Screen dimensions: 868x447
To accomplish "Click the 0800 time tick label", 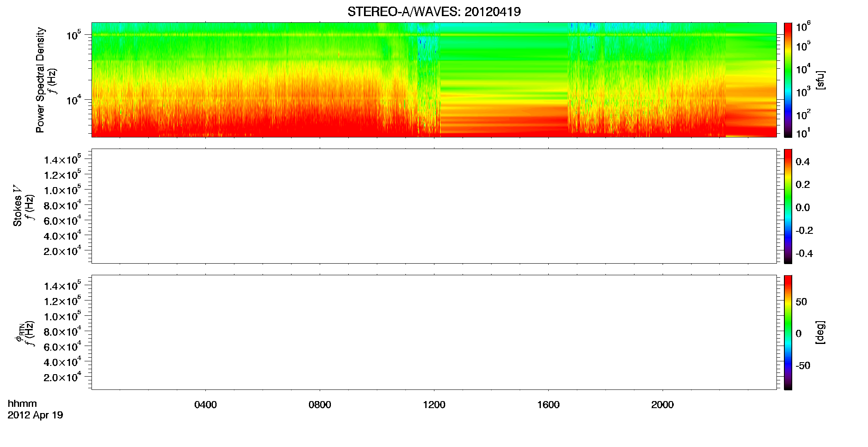I will pos(320,405).
